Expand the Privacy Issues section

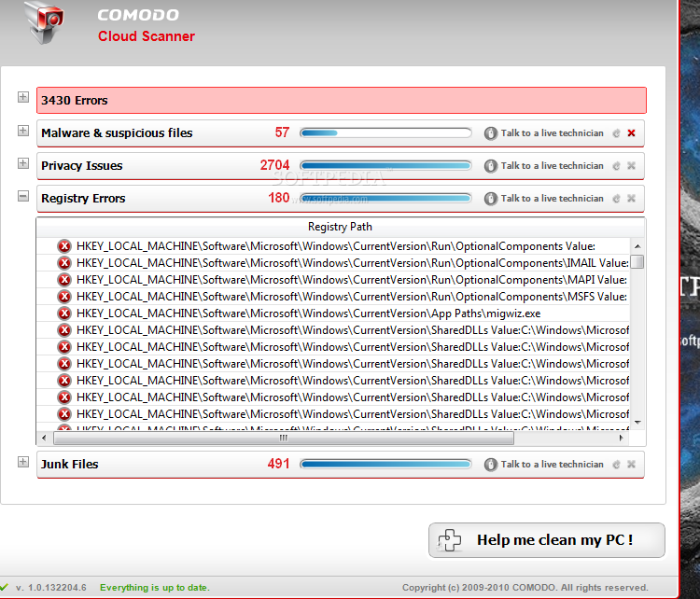tap(23, 163)
